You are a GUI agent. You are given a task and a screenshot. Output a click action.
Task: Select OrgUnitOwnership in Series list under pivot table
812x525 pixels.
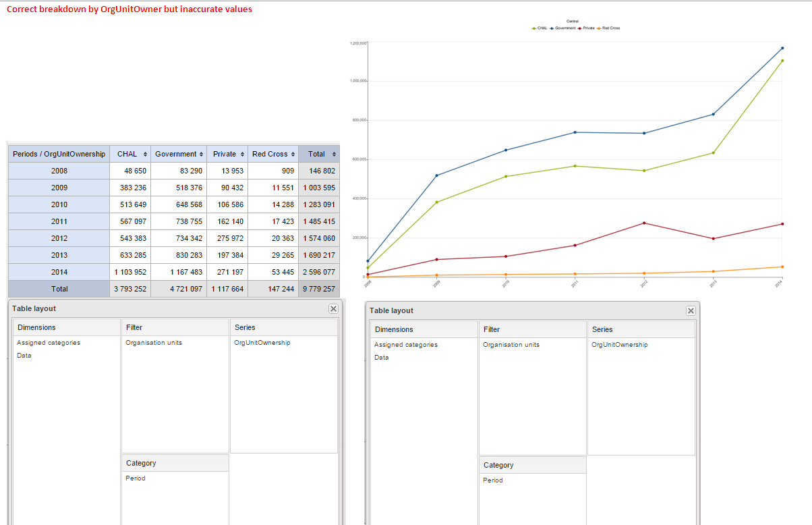click(262, 343)
